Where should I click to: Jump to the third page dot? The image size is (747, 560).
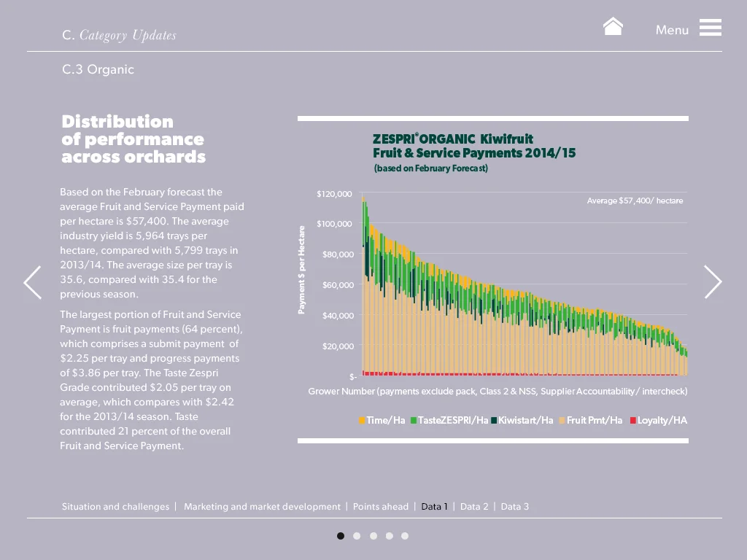point(373,536)
